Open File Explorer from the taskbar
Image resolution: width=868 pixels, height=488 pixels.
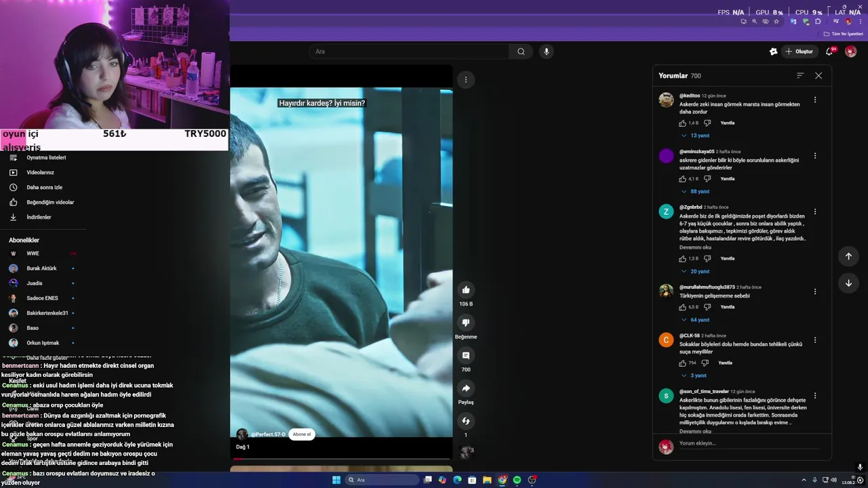487,480
